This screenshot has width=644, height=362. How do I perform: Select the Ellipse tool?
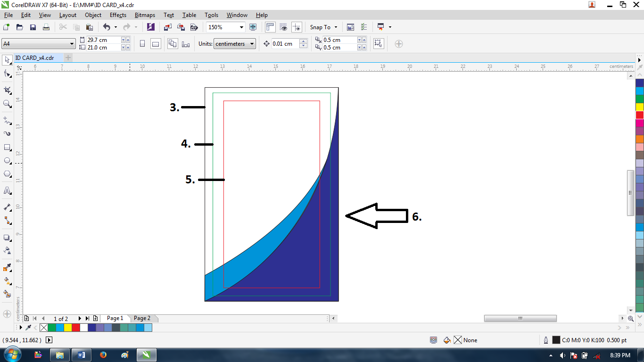tap(7, 160)
